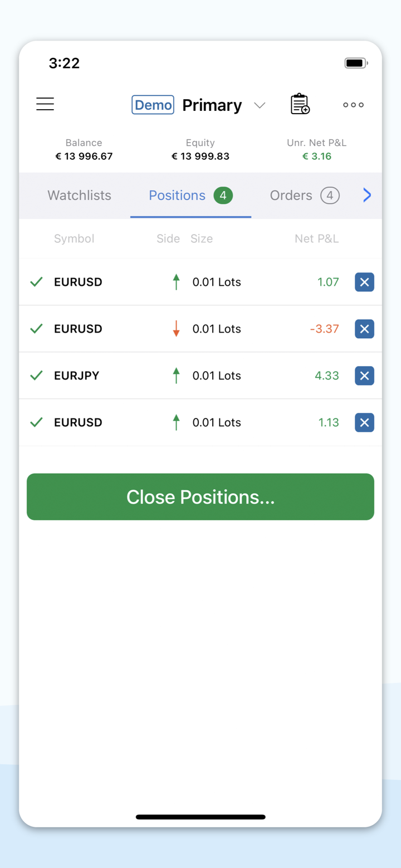Tap the new order clipboard icon
Screen dimensions: 401x868
(300, 104)
